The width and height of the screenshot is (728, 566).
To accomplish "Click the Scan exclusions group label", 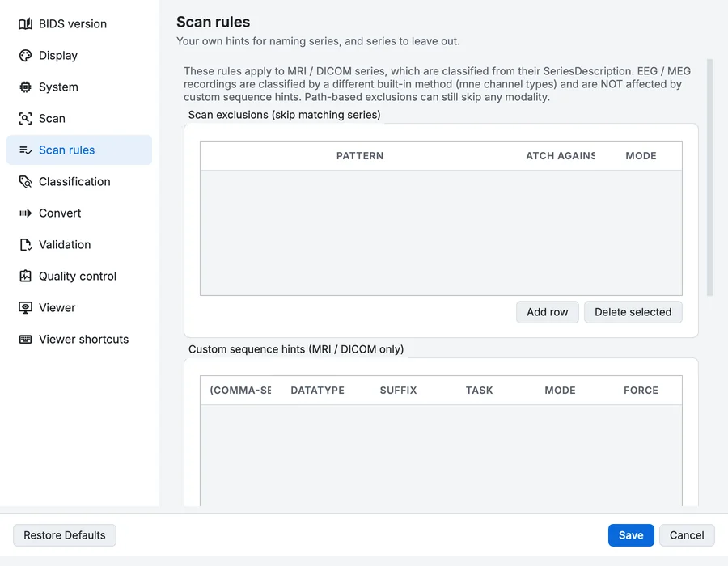I will coord(284,115).
